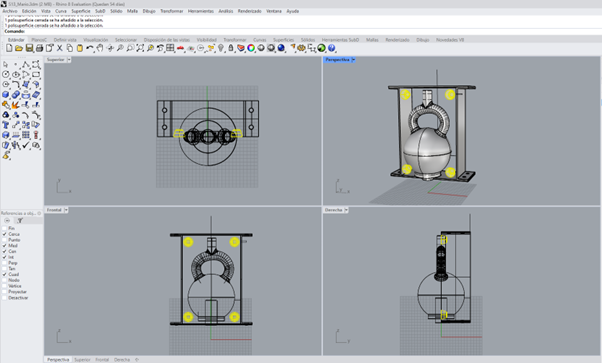Click the orange Explode icon in sidebar
The width and height of the screenshot is (602, 363).
tap(16, 105)
